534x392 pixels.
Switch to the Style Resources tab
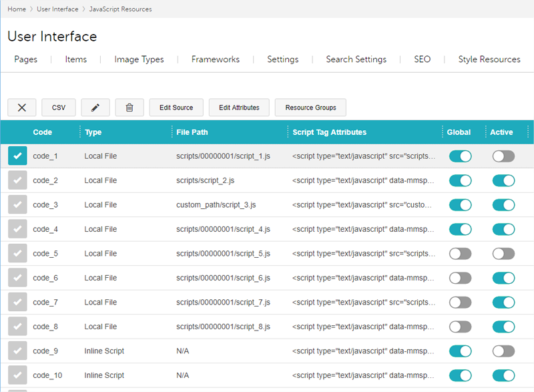point(489,59)
